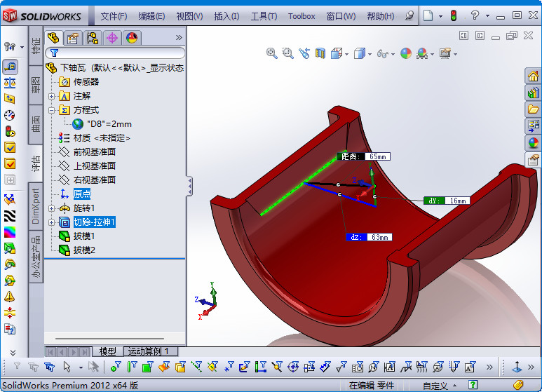Open the Display Style dropdown arrow
The image size is (542, 392).
(x=370, y=54)
